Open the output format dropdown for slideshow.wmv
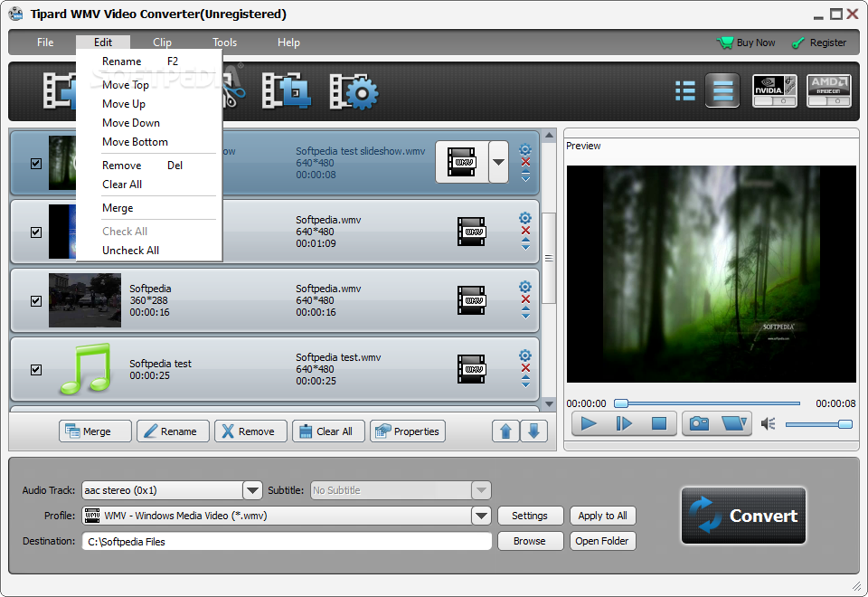The image size is (868, 597). [x=499, y=162]
